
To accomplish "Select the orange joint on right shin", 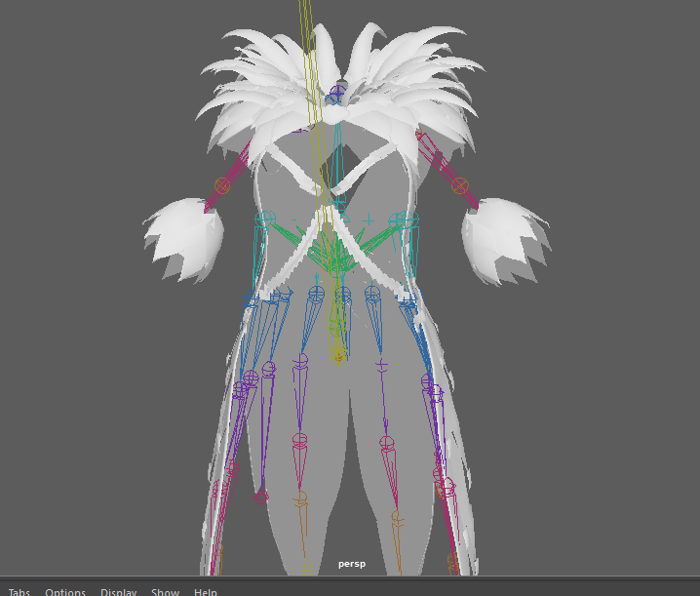I will coord(397,515).
